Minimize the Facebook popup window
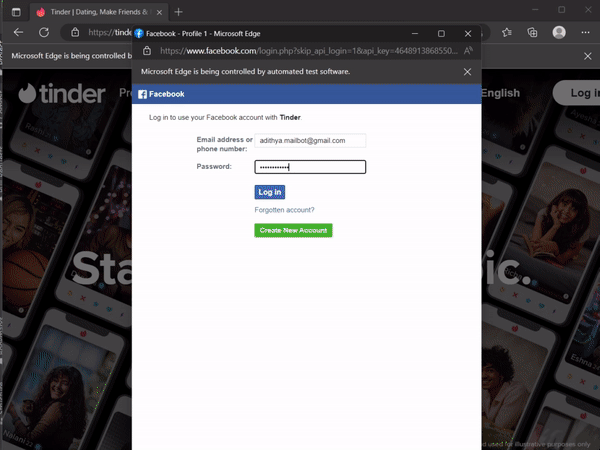600x450 pixels. pyautogui.click(x=415, y=34)
